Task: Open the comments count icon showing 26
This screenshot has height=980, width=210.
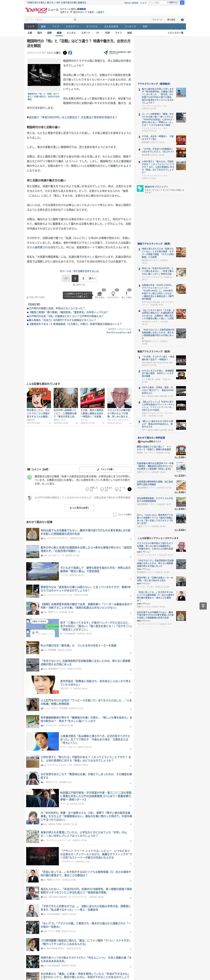Action: click(x=50, y=53)
